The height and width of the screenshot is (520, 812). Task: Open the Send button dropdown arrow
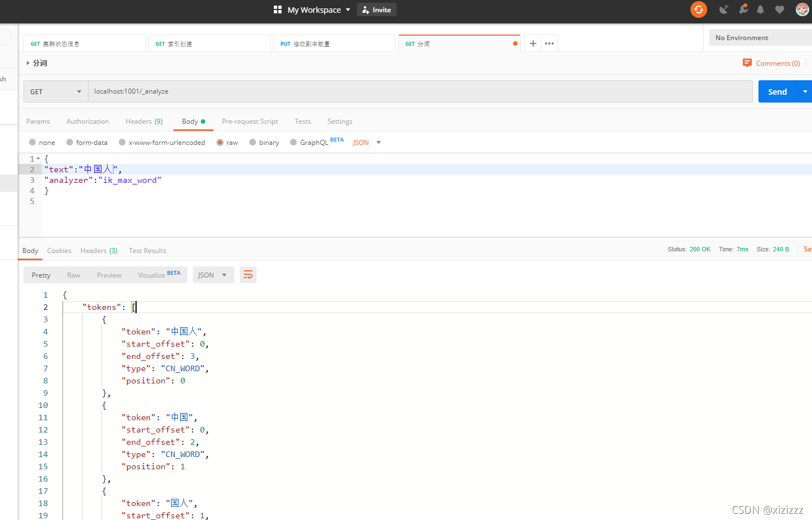coord(805,91)
